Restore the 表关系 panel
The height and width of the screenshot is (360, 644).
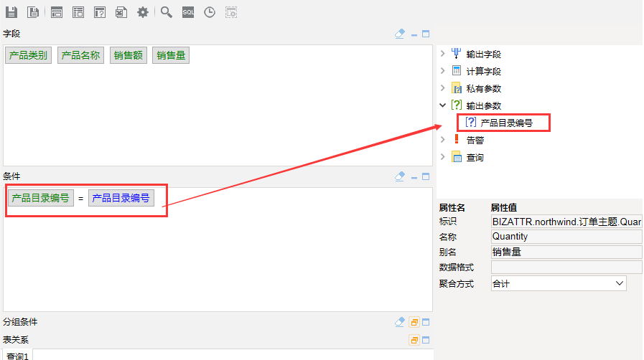click(x=414, y=340)
